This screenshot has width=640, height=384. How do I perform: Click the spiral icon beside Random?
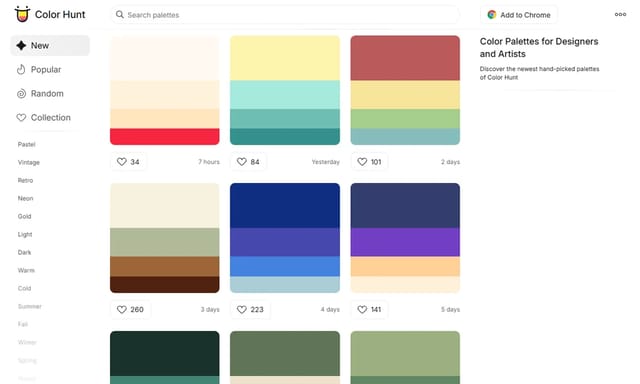pyautogui.click(x=21, y=93)
